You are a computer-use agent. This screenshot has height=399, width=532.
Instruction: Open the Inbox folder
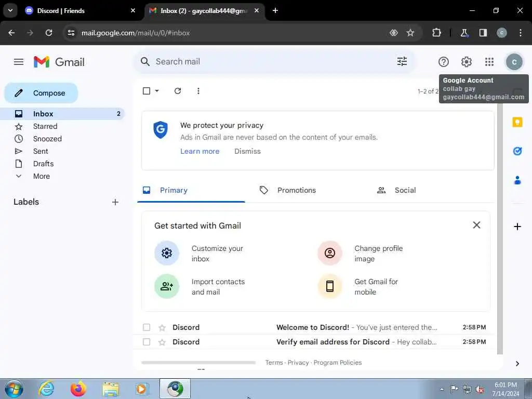62,114
